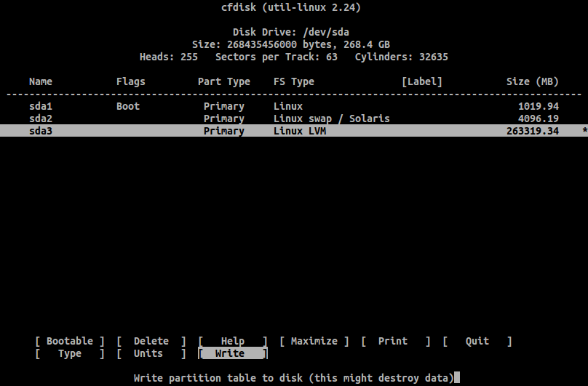Activate the highlighted Write option

click(230, 353)
